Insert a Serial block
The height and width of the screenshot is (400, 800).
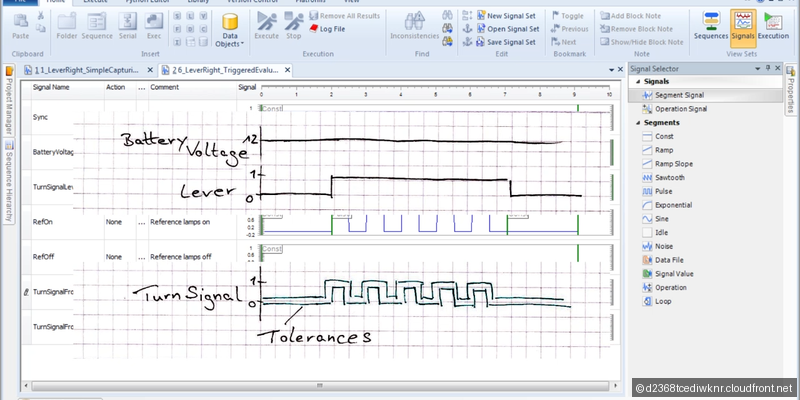(x=128, y=27)
